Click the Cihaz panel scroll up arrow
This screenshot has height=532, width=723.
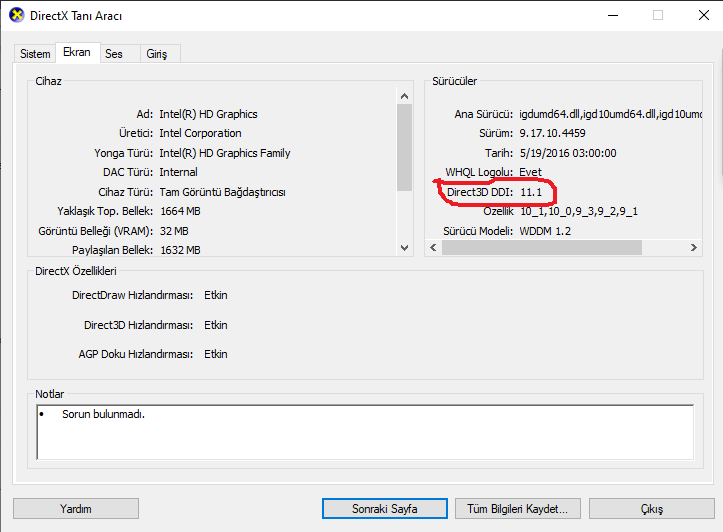(x=404, y=96)
